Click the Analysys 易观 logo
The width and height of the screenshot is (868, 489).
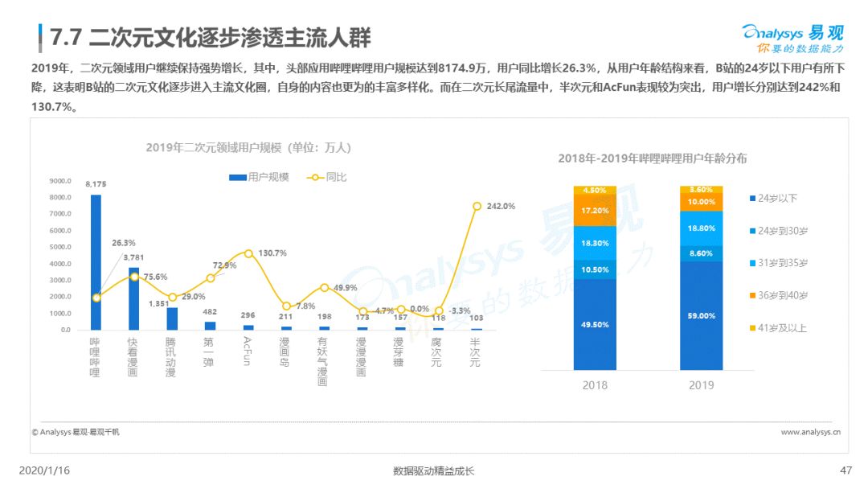[792, 39]
